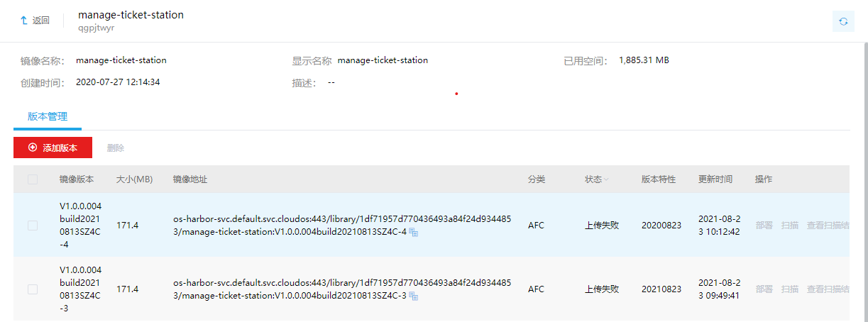Click the 添加版本 button
This screenshot has width=868, height=322.
tap(53, 148)
